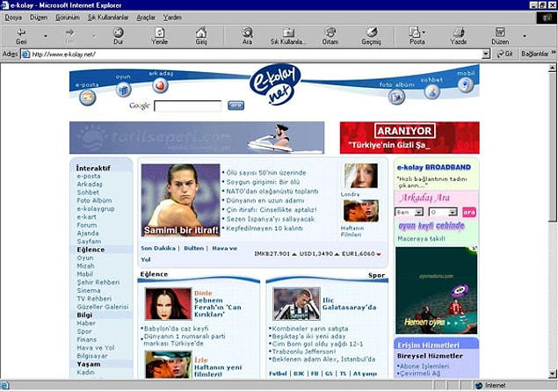
Task: Open the Sık Kullanılanlar menu
Action: click(x=108, y=18)
